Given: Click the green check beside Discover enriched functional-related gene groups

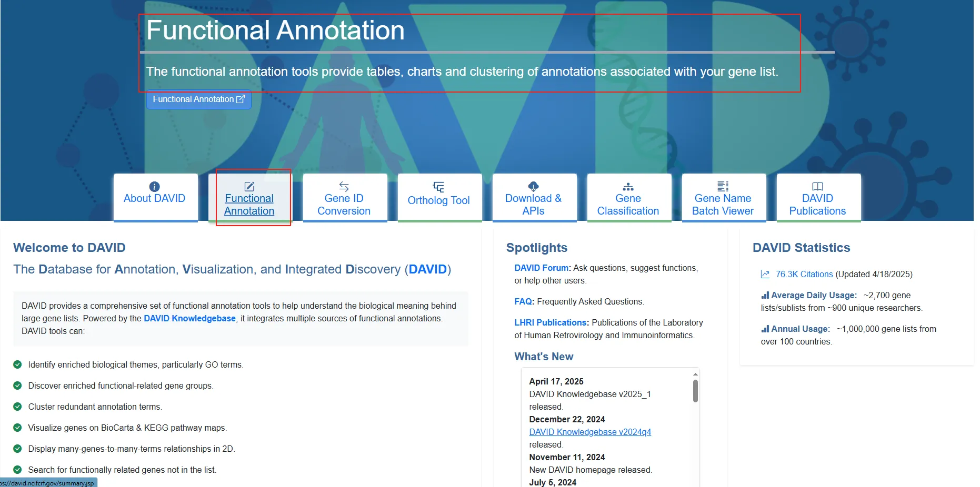Looking at the screenshot, I should click(x=17, y=385).
